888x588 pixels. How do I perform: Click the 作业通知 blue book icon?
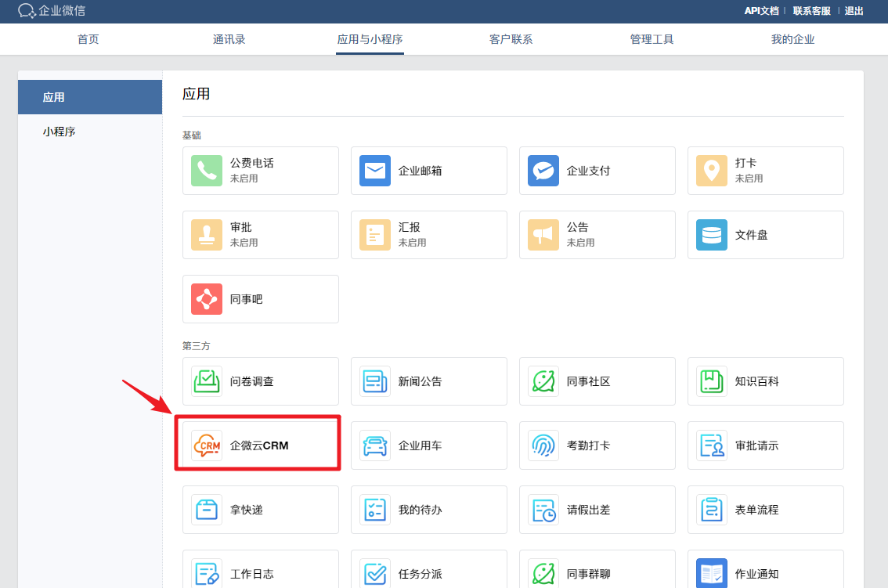pyautogui.click(x=712, y=573)
